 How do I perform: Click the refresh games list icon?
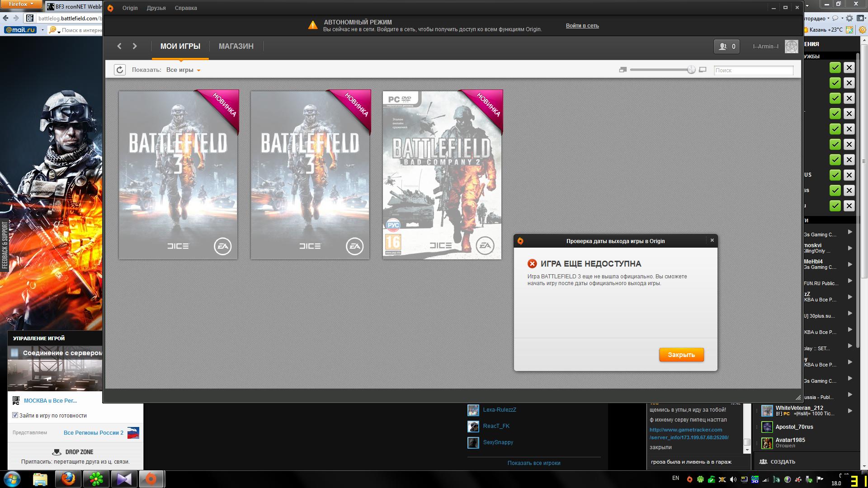(119, 70)
